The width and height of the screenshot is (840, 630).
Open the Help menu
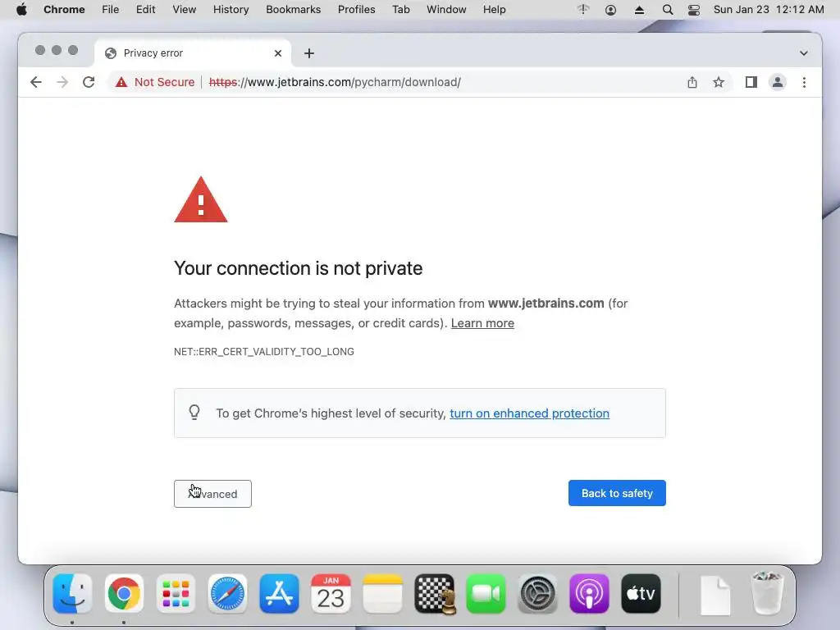coord(494,10)
